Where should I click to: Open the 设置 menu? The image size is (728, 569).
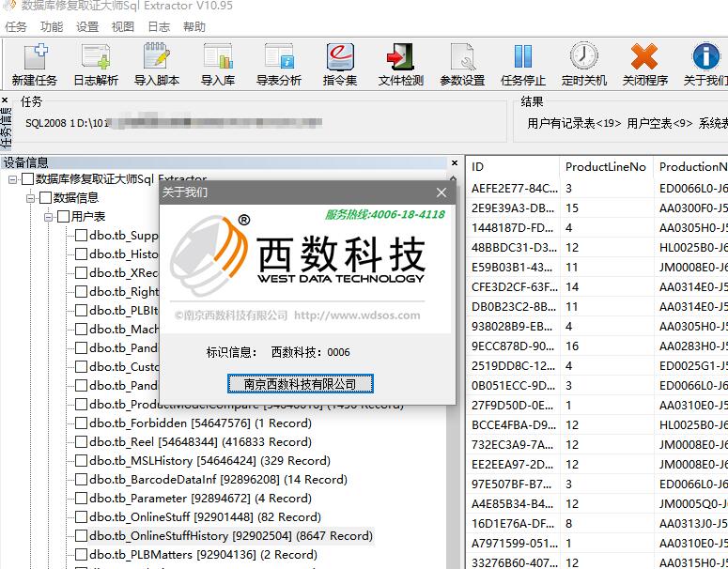tap(87, 27)
